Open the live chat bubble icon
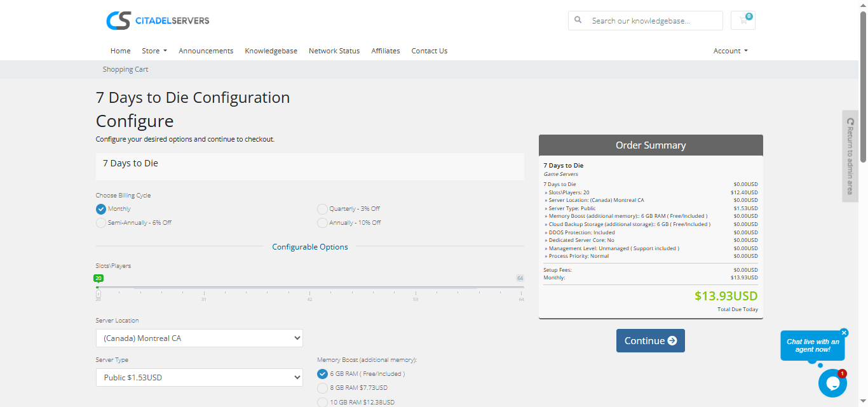This screenshot has width=868, height=407. pyautogui.click(x=832, y=383)
